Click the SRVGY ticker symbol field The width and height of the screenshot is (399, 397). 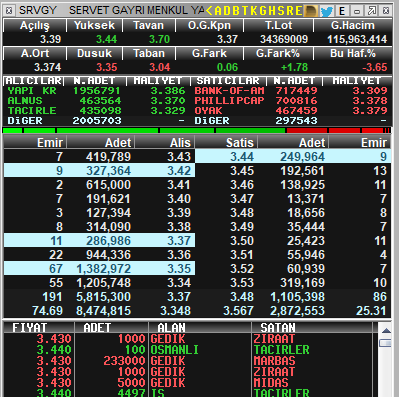pyautogui.click(x=38, y=11)
